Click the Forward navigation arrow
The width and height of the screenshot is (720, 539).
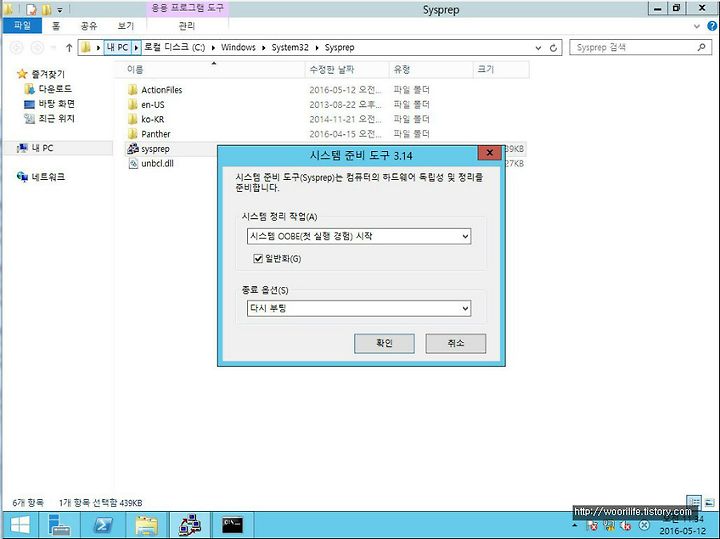pos(37,47)
